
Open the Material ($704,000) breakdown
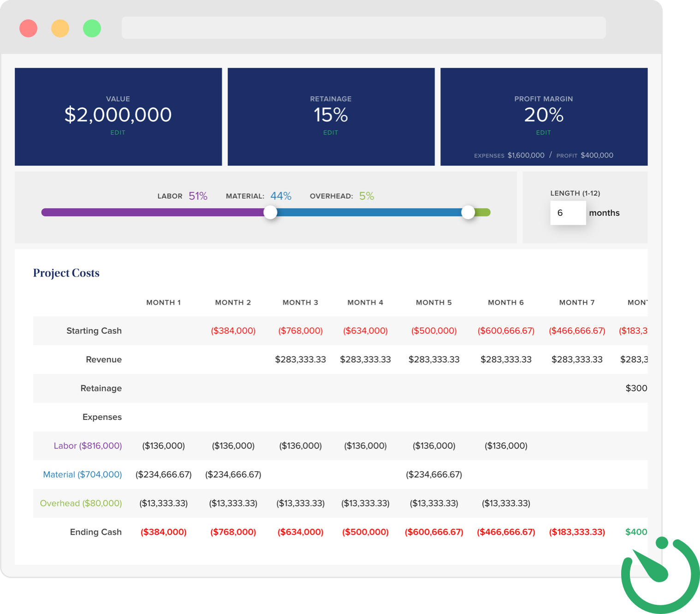click(x=82, y=474)
